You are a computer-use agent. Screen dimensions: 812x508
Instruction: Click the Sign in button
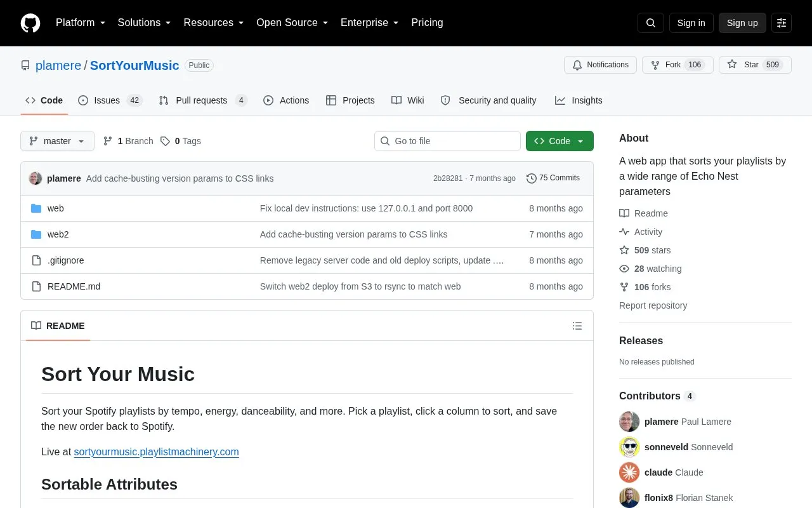click(691, 23)
